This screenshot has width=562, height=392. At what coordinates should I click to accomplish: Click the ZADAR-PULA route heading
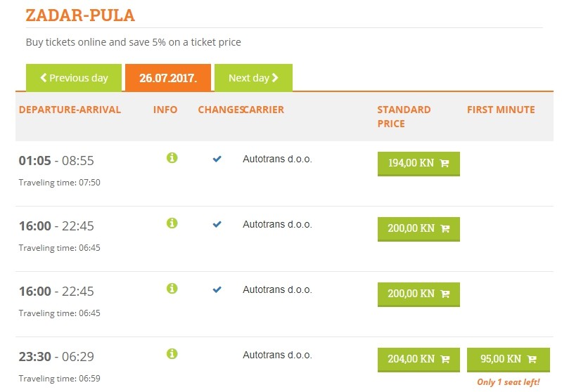(80, 15)
